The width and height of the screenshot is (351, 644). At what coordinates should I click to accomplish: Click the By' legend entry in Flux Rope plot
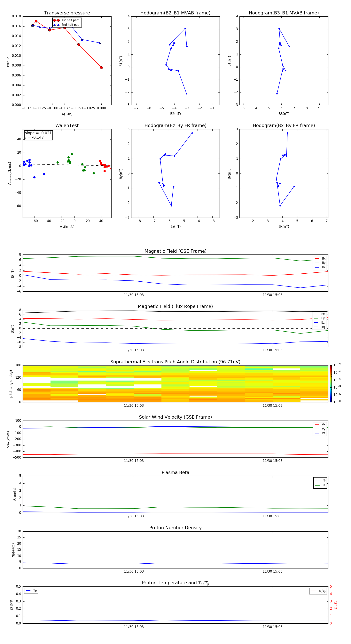(320, 318)
